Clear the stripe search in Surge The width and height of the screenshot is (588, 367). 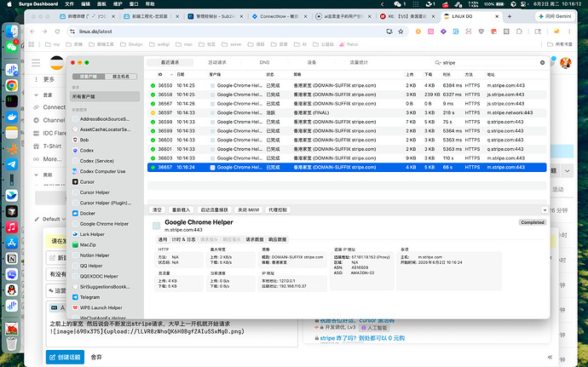542,63
